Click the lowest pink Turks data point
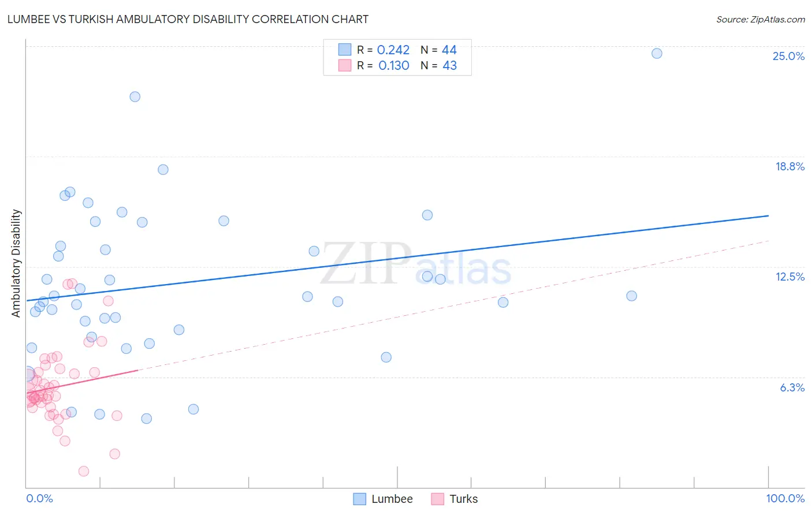Viewport: 812px width, 515px height. 84,471
